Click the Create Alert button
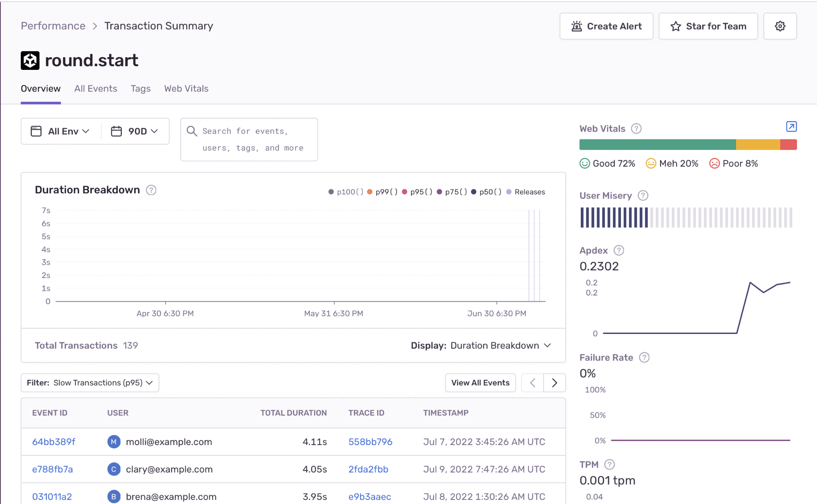817x504 pixels. point(606,26)
